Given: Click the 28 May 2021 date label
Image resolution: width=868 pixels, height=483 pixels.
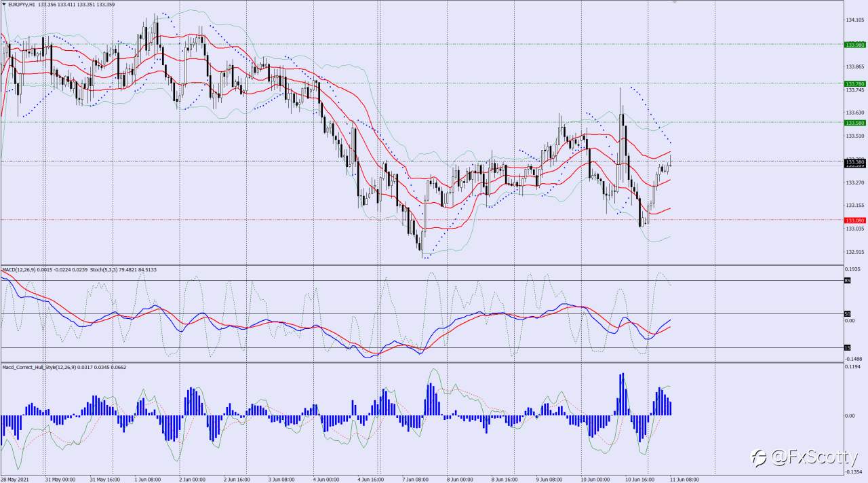Looking at the screenshot, I should coord(14,479).
